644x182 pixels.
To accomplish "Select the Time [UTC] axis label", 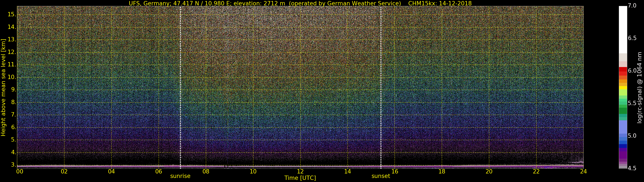I will tap(300, 178).
